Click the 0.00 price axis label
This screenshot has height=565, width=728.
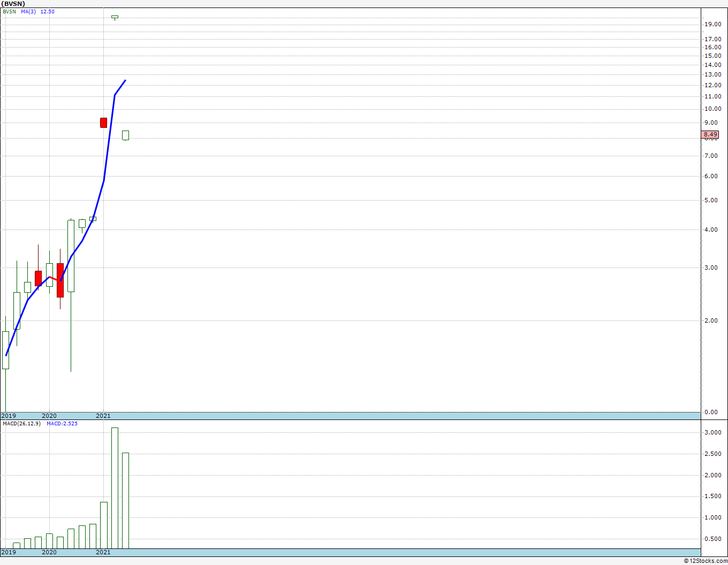coord(711,412)
